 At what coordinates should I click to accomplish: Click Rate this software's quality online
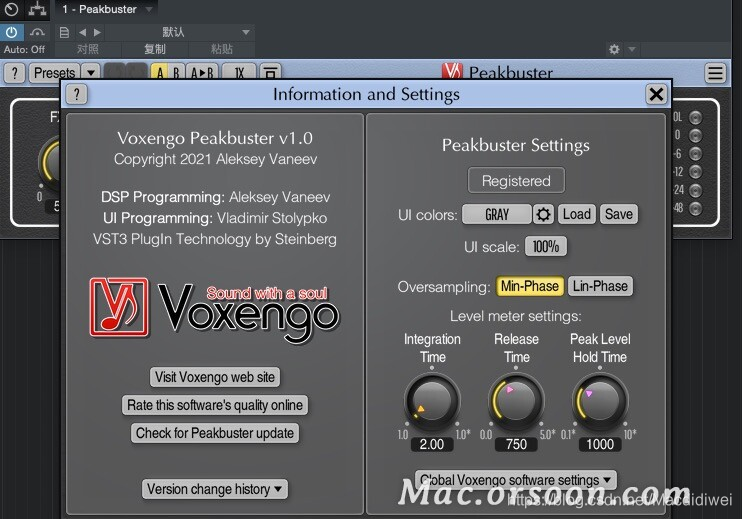215,405
